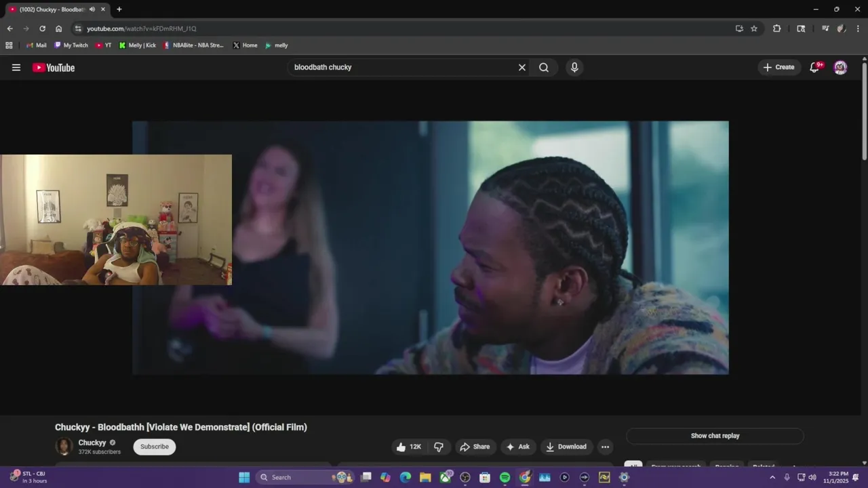Image resolution: width=868 pixels, height=488 pixels.
Task: Go back to previous page
Action: [9, 28]
